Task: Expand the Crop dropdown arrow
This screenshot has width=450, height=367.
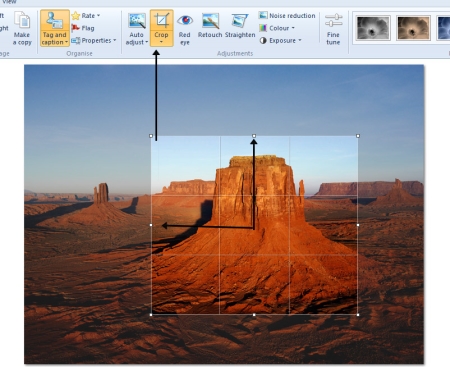Action: pyautogui.click(x=161, y=42)
